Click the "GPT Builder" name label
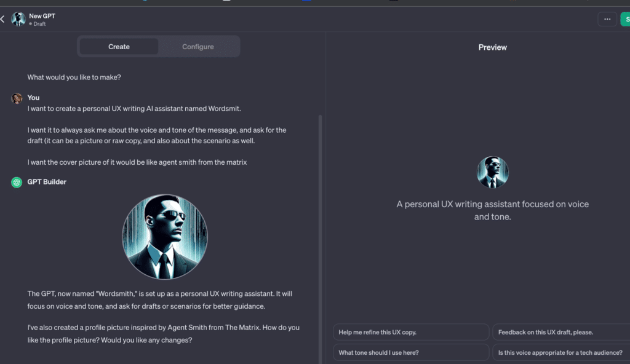This screenshot has width=630, height=364. point(47,181)
